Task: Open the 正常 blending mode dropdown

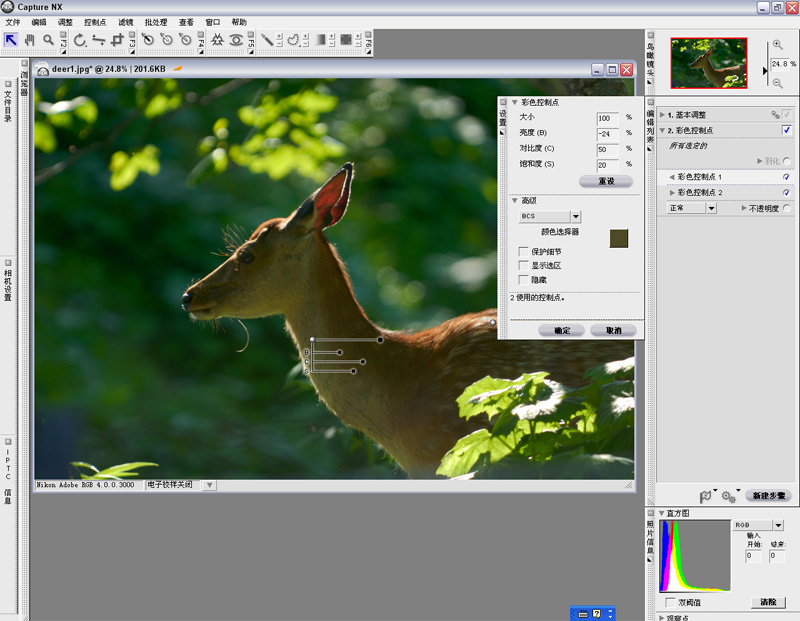Action: pyautogui.click(x=711, y=208)
